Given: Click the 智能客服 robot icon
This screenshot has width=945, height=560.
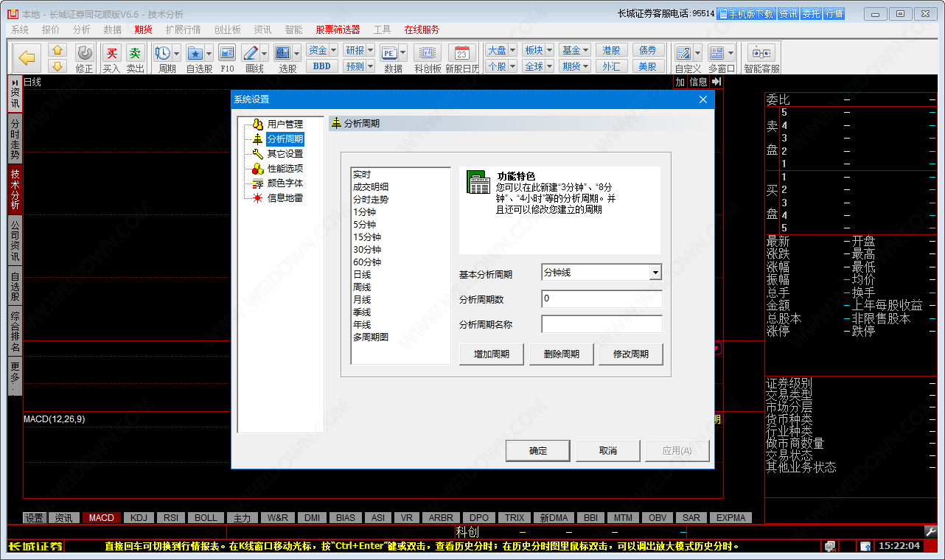Looking at the screenshot, I should (761, 54).
